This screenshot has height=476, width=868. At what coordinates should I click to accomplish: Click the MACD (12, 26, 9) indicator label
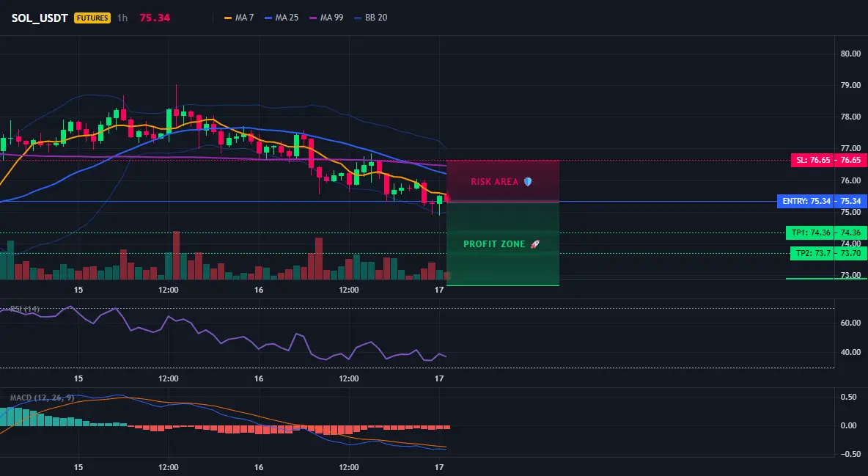tap(42, 398)
